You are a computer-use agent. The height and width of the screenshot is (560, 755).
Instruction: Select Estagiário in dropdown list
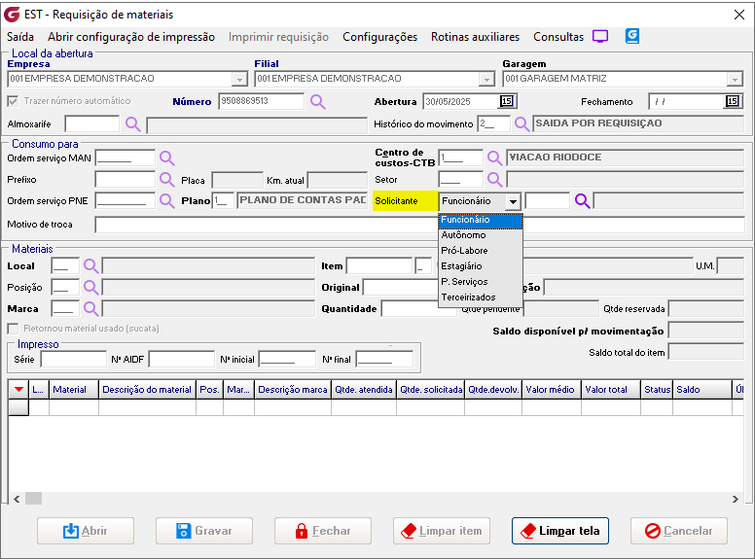tap(481, 266)
